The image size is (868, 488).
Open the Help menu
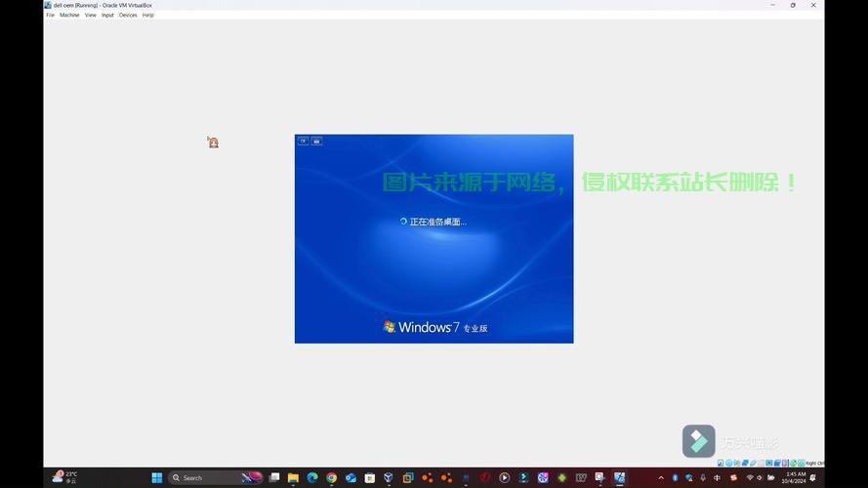pyautogui.click(x=147, y=15)
